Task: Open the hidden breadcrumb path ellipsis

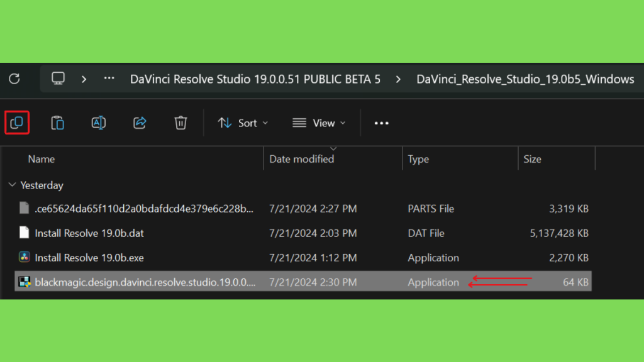Action: pyautogui.click(x=109, y=79)
